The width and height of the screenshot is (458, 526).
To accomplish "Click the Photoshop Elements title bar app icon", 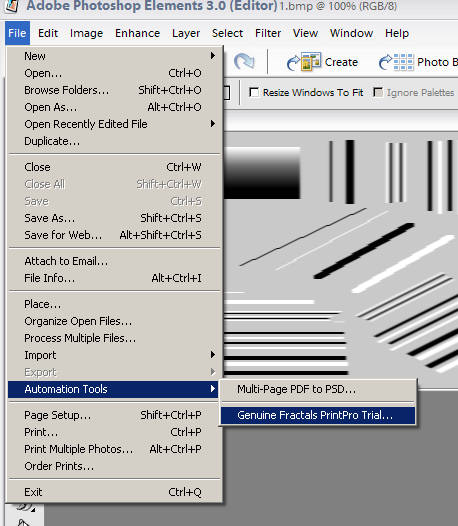I will [x=11, y=6].
